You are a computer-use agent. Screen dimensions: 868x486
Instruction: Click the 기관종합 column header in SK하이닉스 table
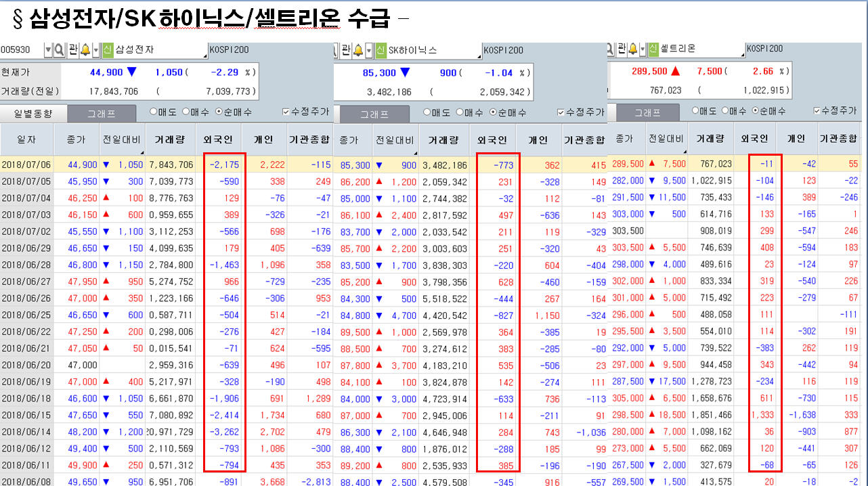coord(584,140)
